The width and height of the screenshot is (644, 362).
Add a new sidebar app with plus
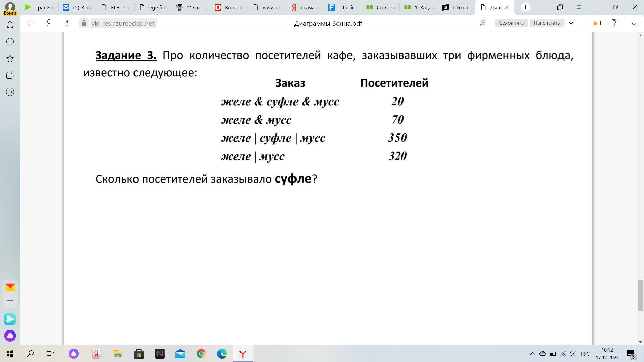pos(10,301)
